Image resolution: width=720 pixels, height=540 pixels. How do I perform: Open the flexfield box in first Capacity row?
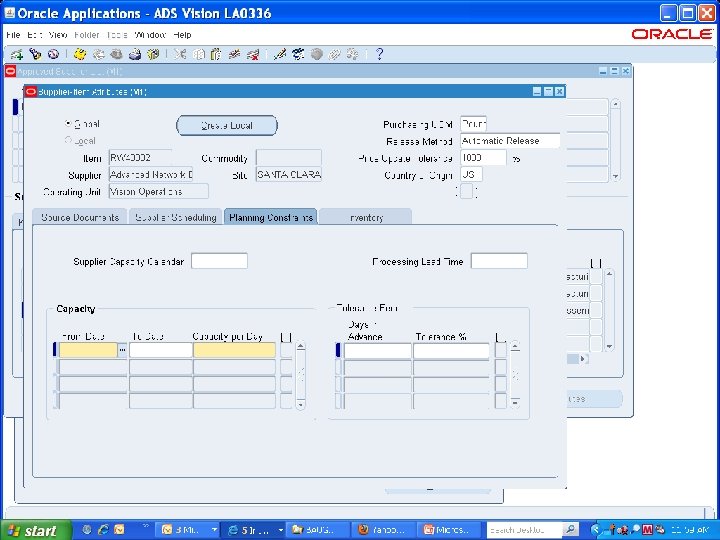coord(286,350)
